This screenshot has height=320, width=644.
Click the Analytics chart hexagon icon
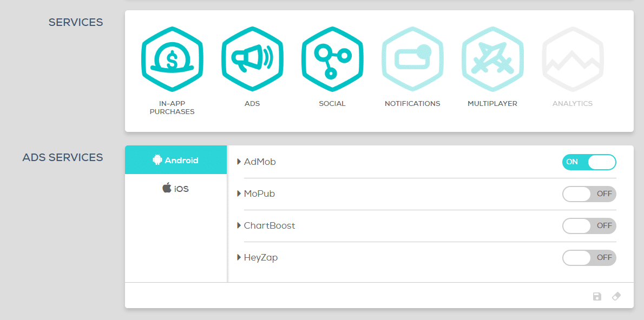point(573,58)
